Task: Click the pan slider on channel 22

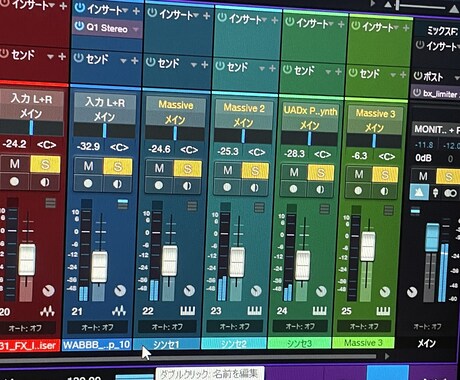Action: [175, 133]
